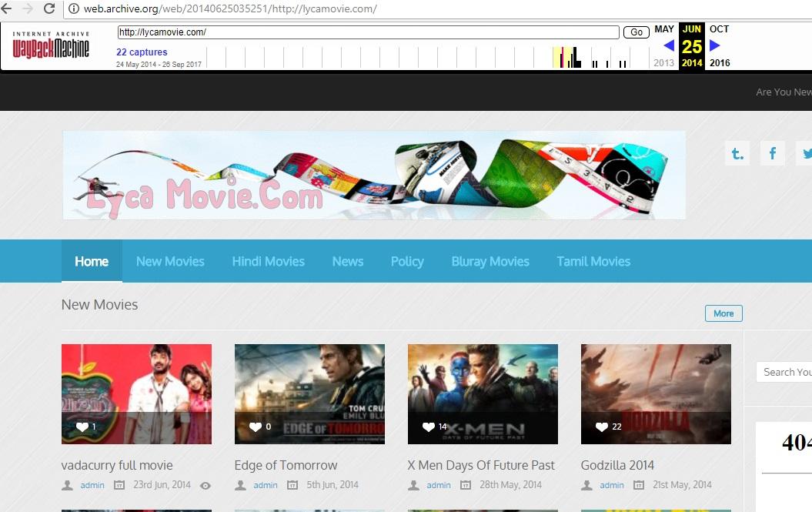Open the Godzilla 2014 title link
812x512 pixels.
pyautogui.click(x=617, y=465)
